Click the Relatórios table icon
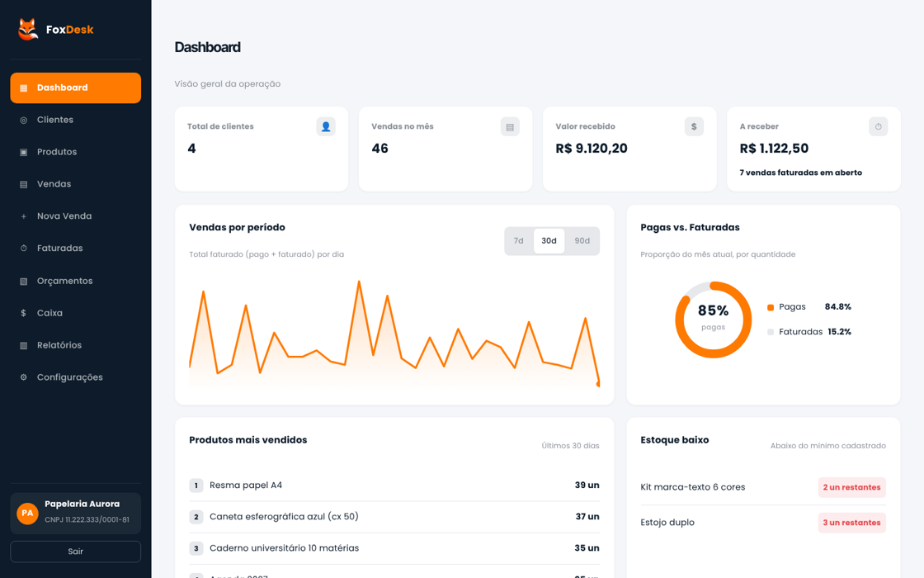 pos(24,346)
